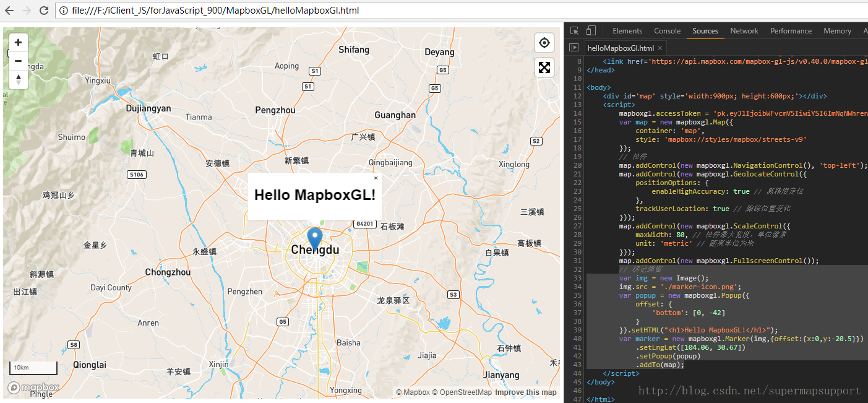Screen dimensions: 868x403
Task: Open the © OpenStreetMap attribution link
Action: (x=462, y=392)
